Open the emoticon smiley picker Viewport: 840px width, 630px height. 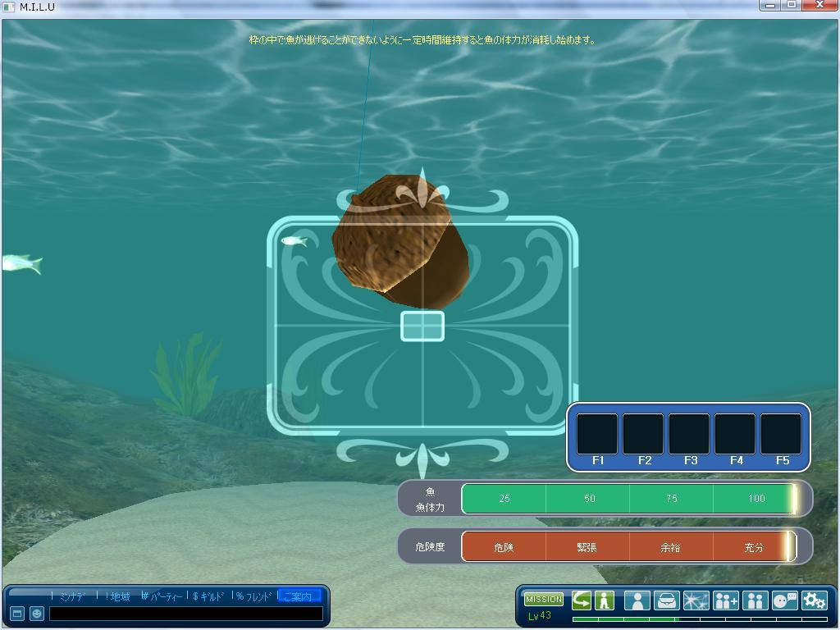pos(37,614)
